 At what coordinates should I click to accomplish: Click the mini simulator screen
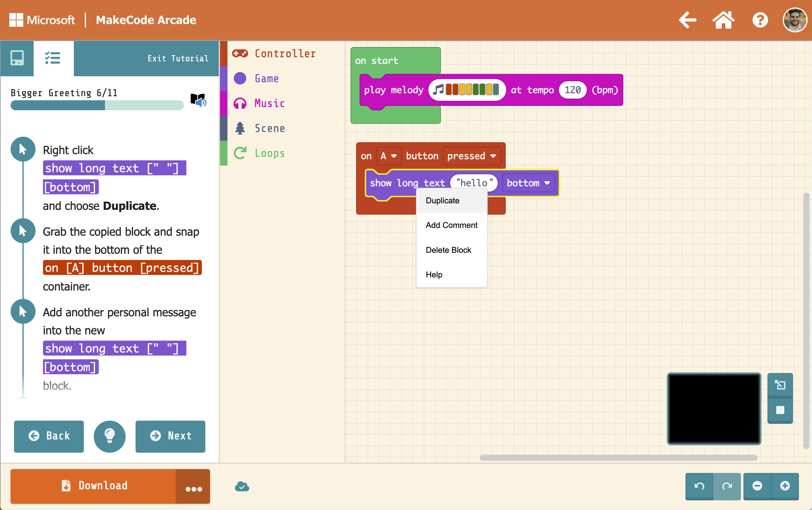coord(714,408)
